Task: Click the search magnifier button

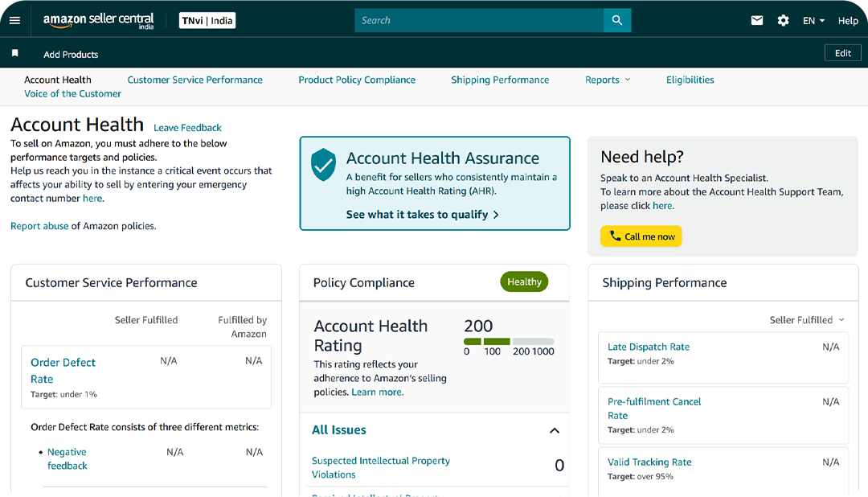Action: [617, 20]
